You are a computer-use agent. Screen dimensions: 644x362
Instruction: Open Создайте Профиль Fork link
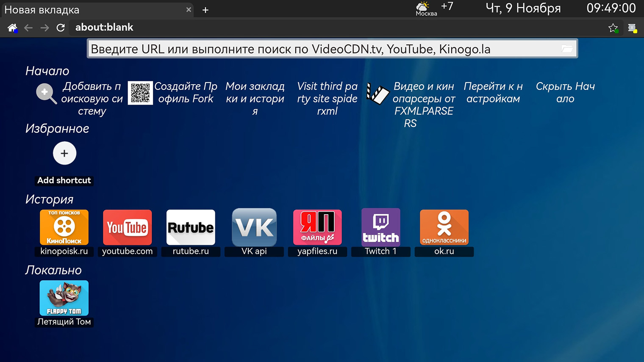186,92
